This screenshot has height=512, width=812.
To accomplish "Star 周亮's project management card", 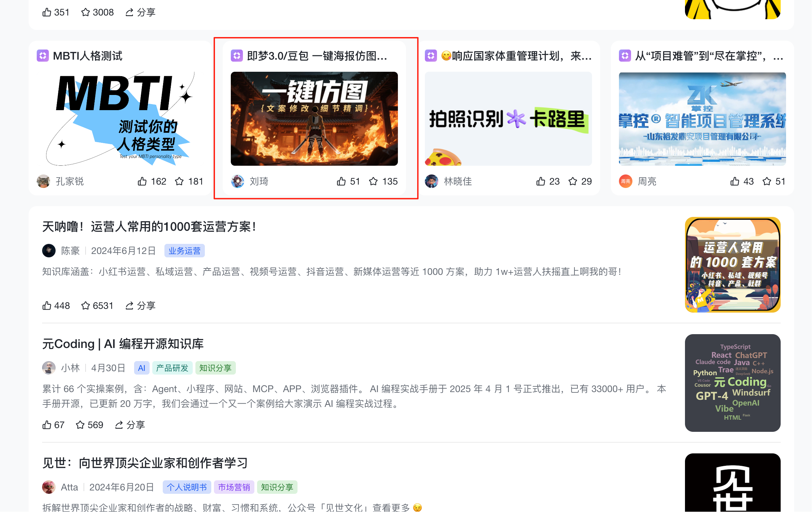I will point(767,181).
